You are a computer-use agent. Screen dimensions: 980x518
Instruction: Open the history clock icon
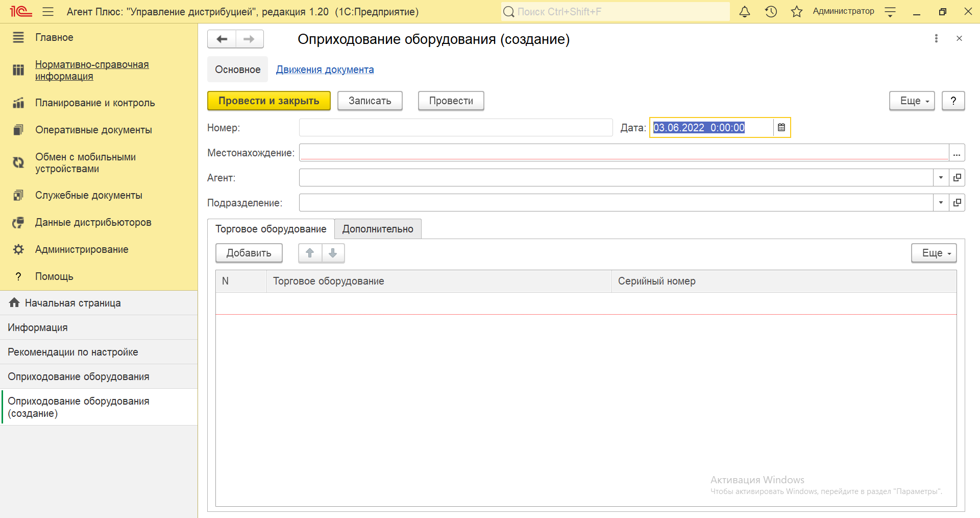click(771, 12)
